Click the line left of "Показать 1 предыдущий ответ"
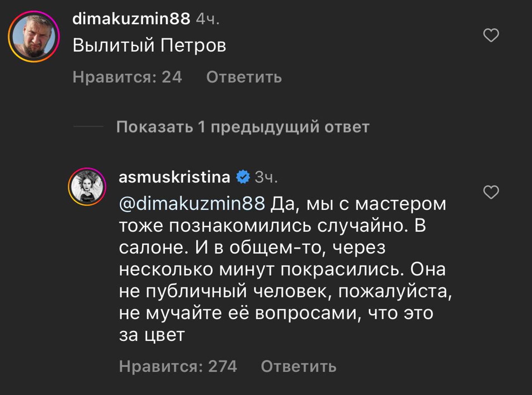The width and height of the screenshot is (532, 395). click(x=88, y=127)
